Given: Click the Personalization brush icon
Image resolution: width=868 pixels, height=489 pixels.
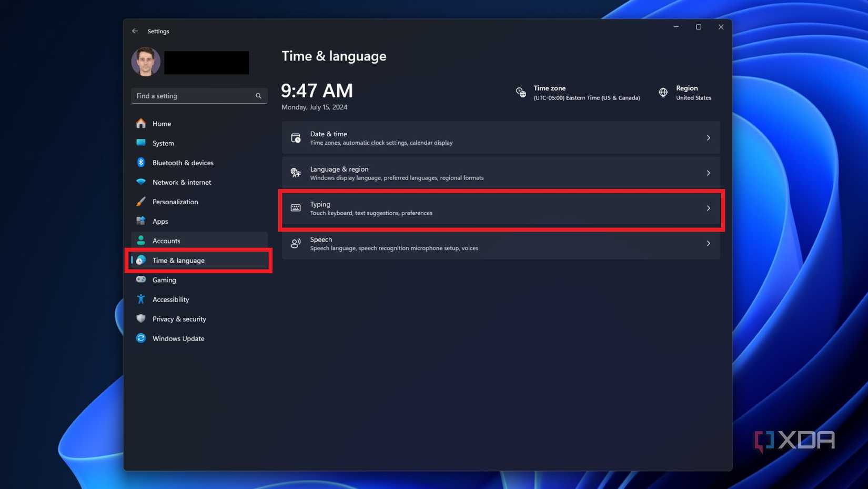Looking at the screenshot, I should 140,201.
